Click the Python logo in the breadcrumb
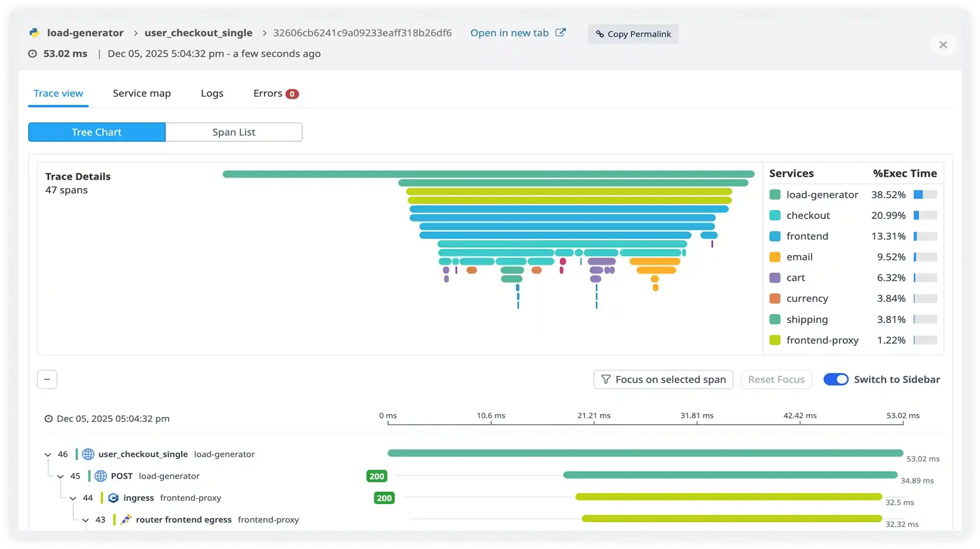 (35, 32)
